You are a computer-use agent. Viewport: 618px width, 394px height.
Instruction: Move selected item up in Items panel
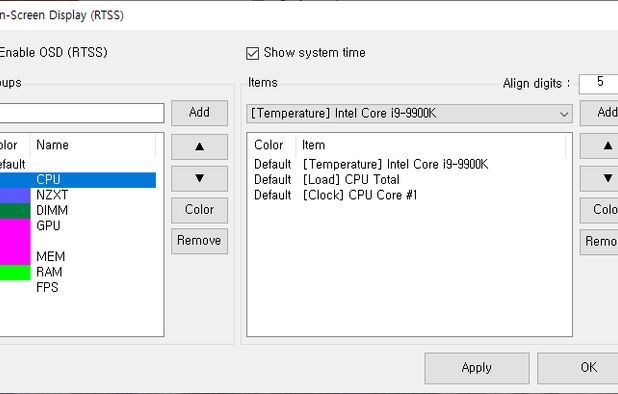599,146
